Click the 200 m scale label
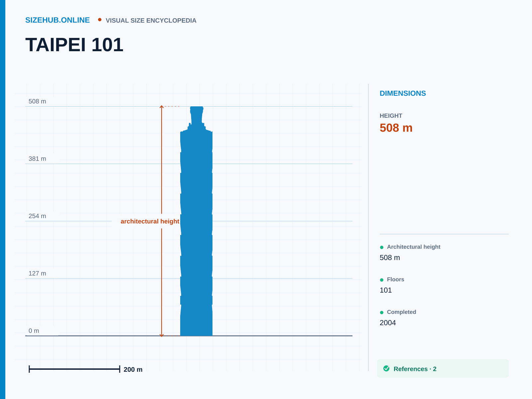The image size is (532, 399). [x=133, y=369]
